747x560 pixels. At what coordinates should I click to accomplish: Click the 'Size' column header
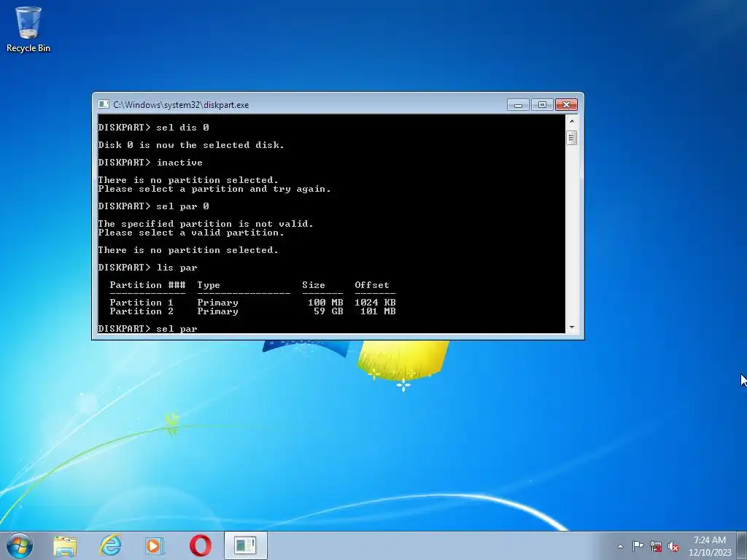314,285
